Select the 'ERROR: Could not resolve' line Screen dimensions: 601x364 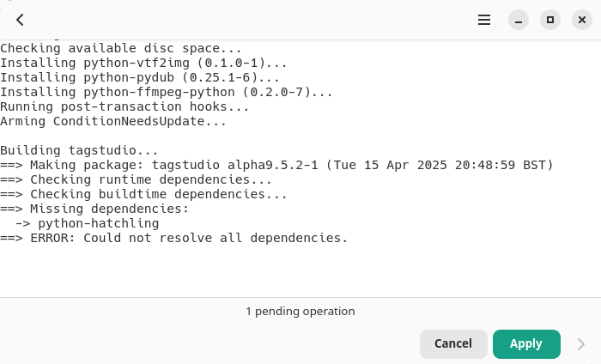click(173, 238)
